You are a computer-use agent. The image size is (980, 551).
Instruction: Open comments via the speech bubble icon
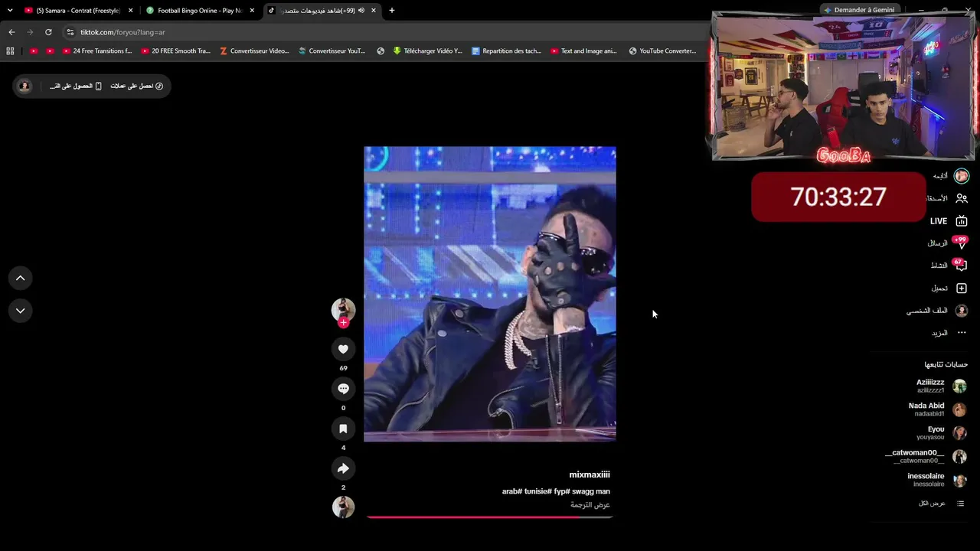click(343, 389)
